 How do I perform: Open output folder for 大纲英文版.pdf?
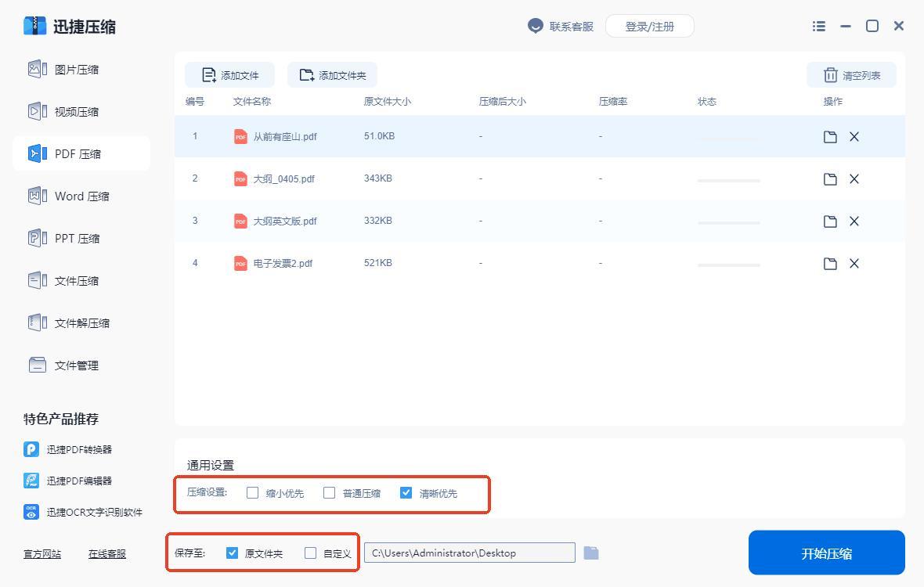pos(830,221)
